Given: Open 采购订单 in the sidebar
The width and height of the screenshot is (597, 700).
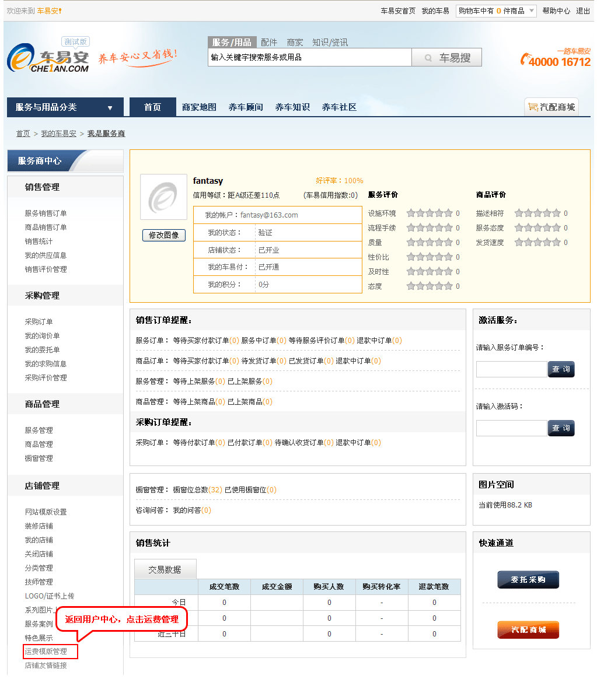Looking at the screenshot, I should (x=39, y=322).
